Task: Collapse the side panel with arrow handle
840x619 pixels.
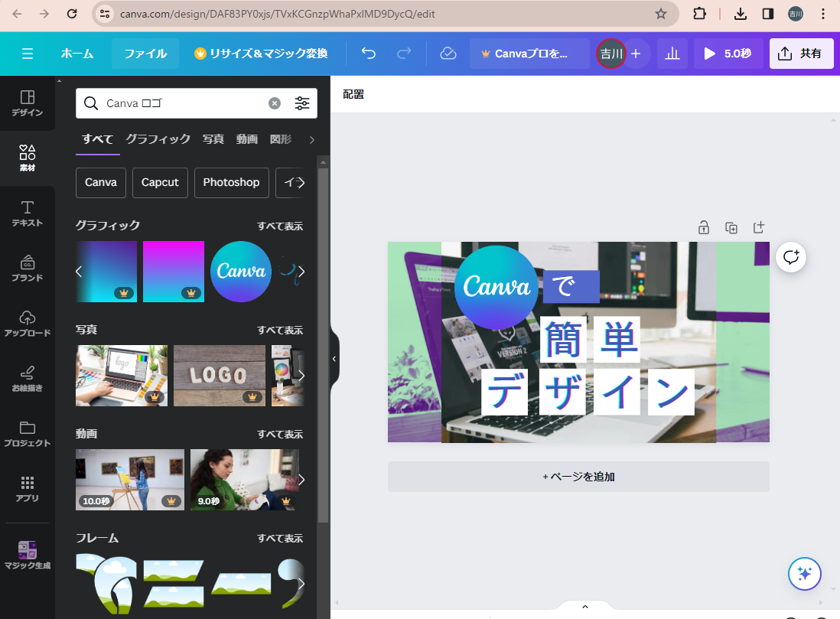Action: click(334, 358)
